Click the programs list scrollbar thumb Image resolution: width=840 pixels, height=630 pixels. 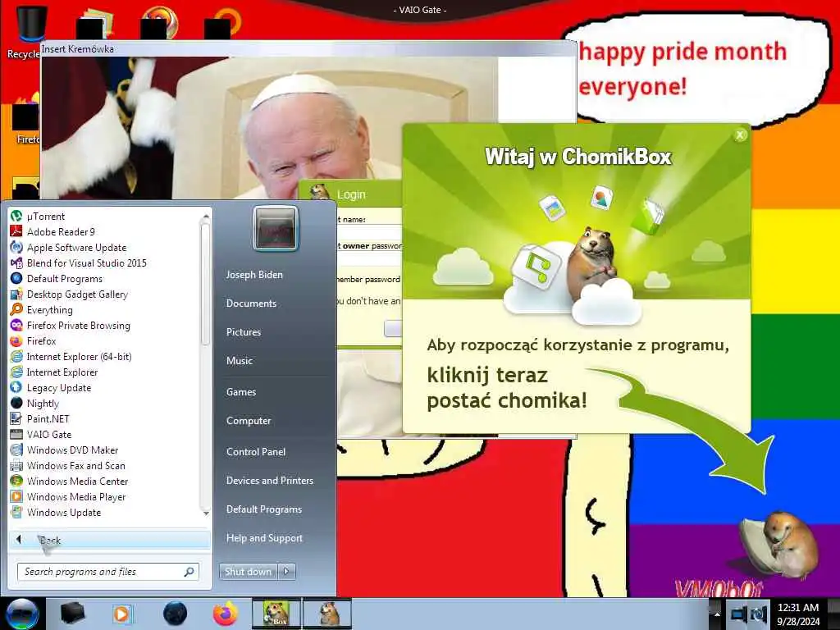(x=205, y=284)
